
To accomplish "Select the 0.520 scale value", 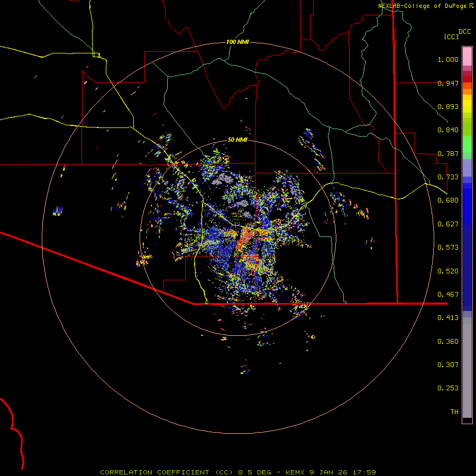I will (448, 271).
